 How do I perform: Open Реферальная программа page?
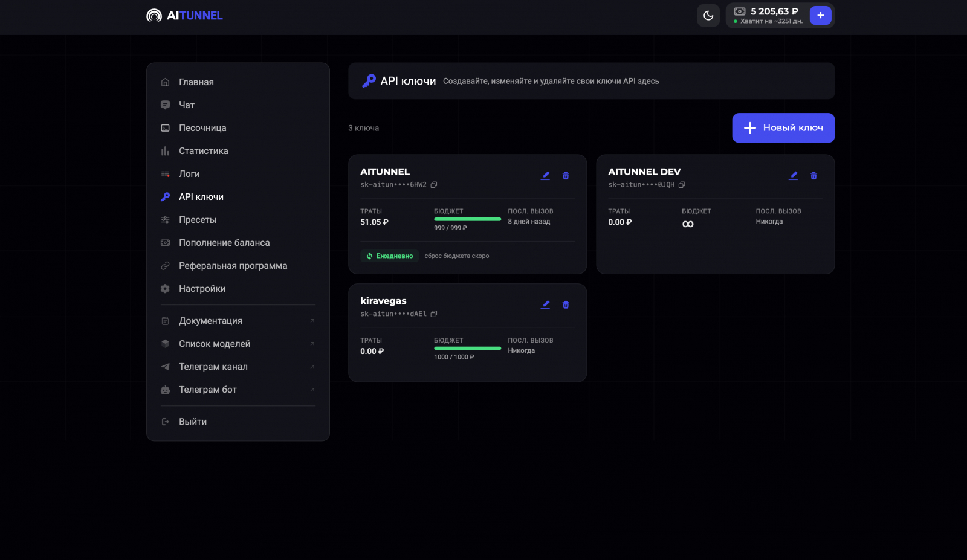tap(238, 266)
